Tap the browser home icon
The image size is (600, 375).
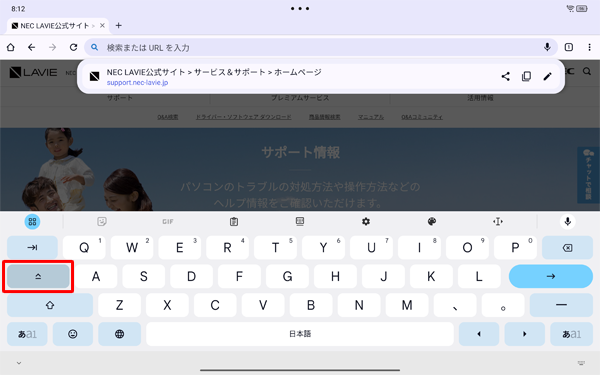click(11, 47)
